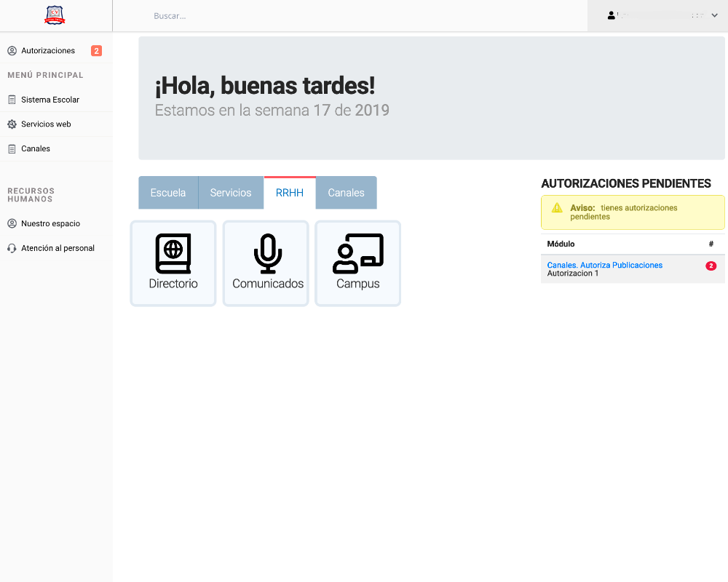Open the Campus teacher-board tile
The image size is (728, 582).
[x=358, y=263]
